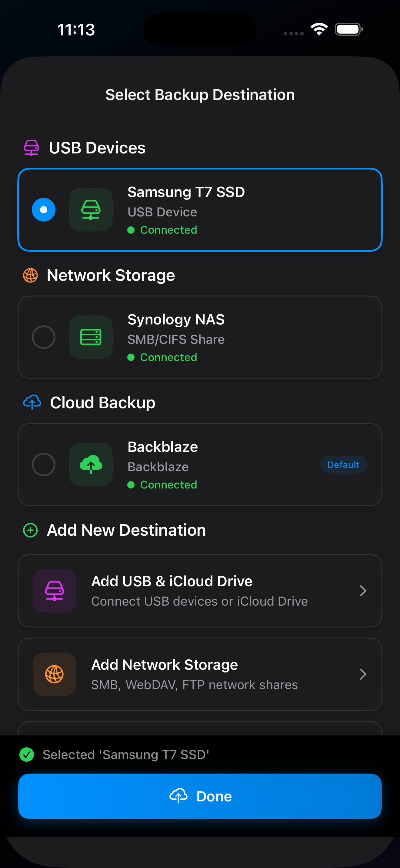Tap the Samsung T7 SSD drive icon
Viewport: 400px width, 868px height.
pos(91,210)
